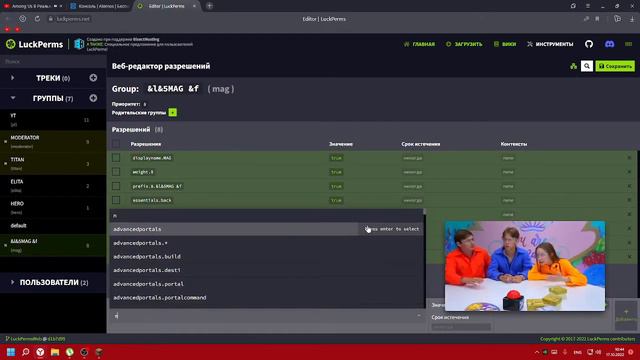Open ЗАГРУЗИТЬ nav item
Viewport: 640px width, 360px height.
(x=464, y=44)
